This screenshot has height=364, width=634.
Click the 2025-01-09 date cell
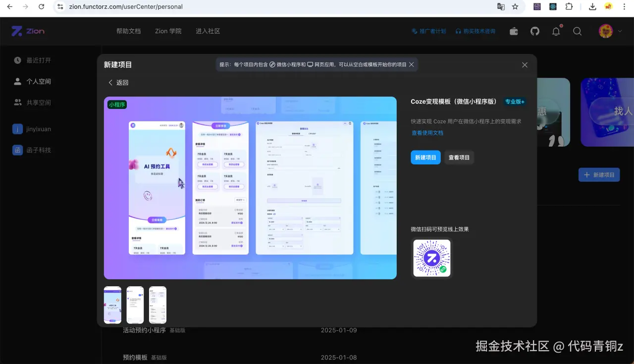pos(339,330)
